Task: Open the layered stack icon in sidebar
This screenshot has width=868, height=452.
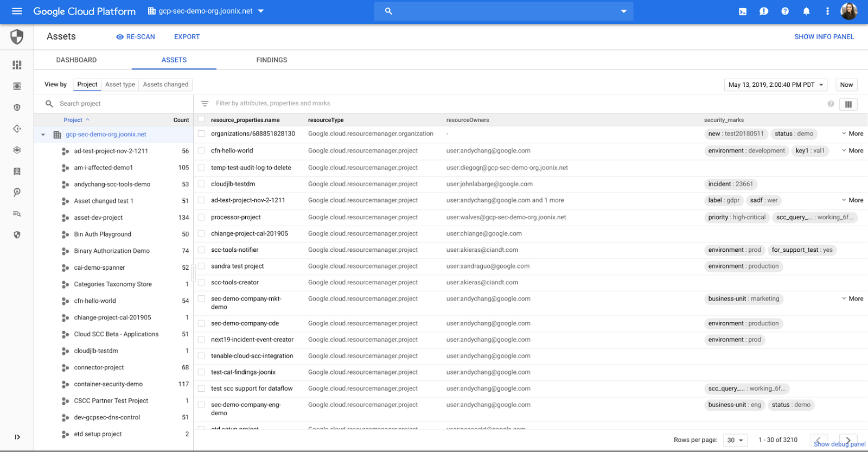Action: [x=17, y=150]
